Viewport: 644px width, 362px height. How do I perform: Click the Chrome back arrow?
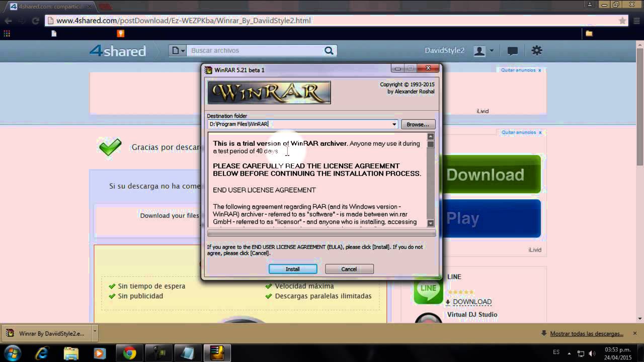pyautogui.click(x=9, y=21)
